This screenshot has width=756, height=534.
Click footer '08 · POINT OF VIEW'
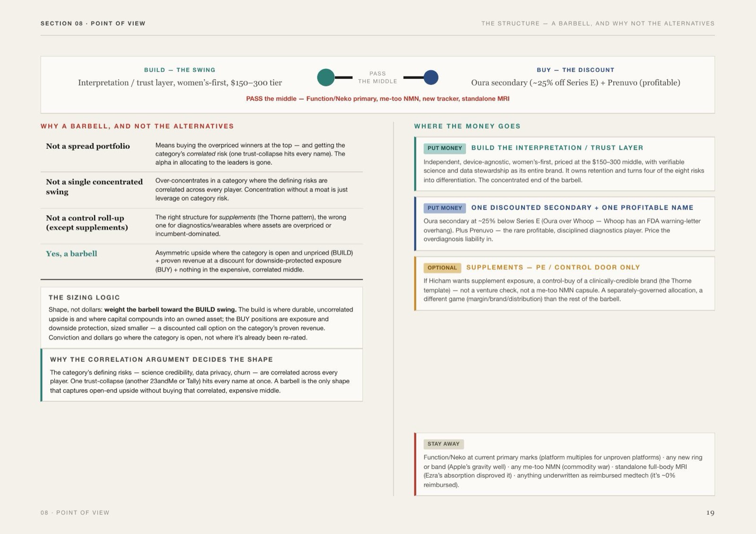(75, 513)
